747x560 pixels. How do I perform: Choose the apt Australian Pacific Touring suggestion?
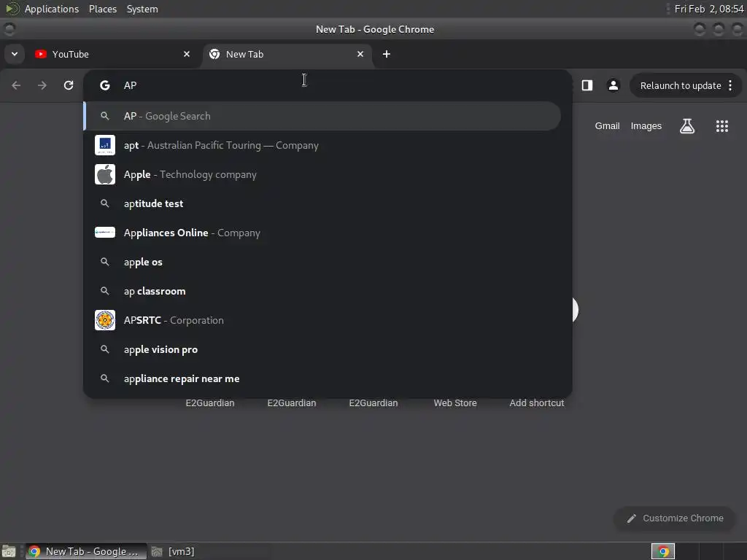[x=322, y=145]
